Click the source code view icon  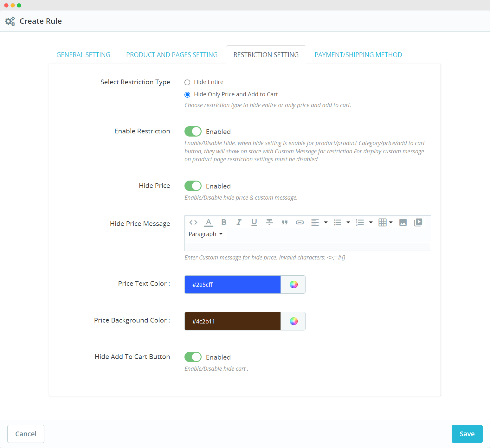[x=193, y=222]
